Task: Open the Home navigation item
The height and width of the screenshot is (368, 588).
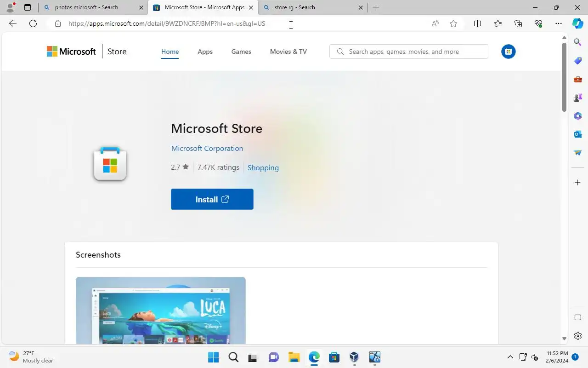Action: (170, 52)
